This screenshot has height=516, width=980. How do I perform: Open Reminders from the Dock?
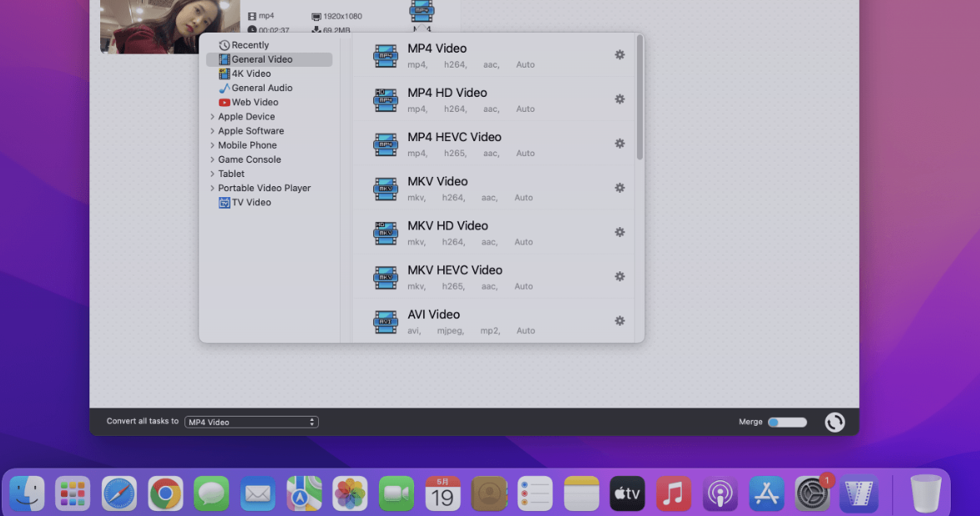535,493
